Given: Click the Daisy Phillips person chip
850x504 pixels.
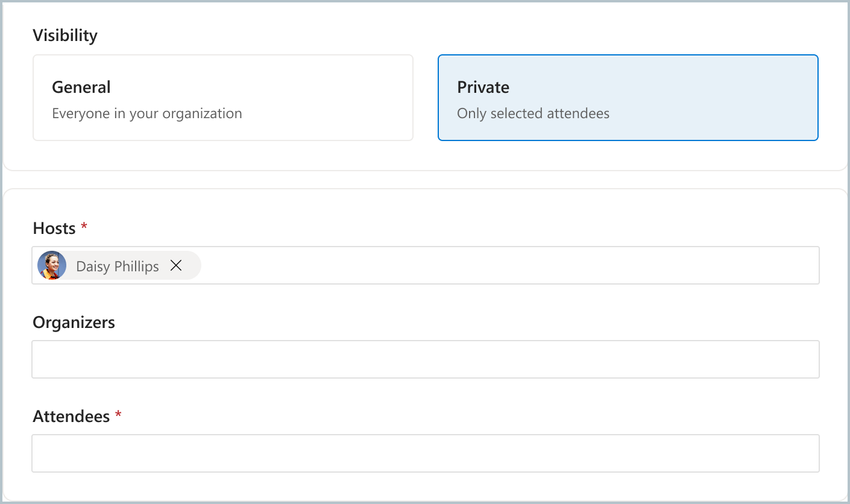Looking at the screenshot, I should 118,265.
